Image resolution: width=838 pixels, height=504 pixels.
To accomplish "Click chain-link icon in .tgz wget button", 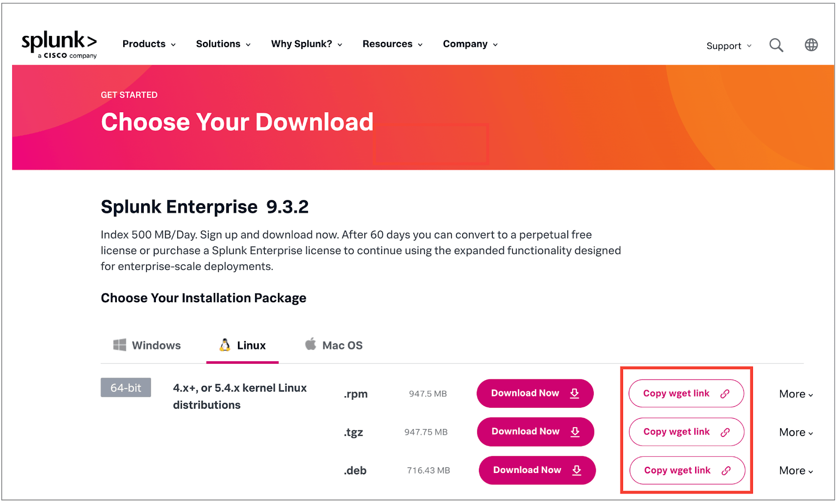I will coord(725,432).
